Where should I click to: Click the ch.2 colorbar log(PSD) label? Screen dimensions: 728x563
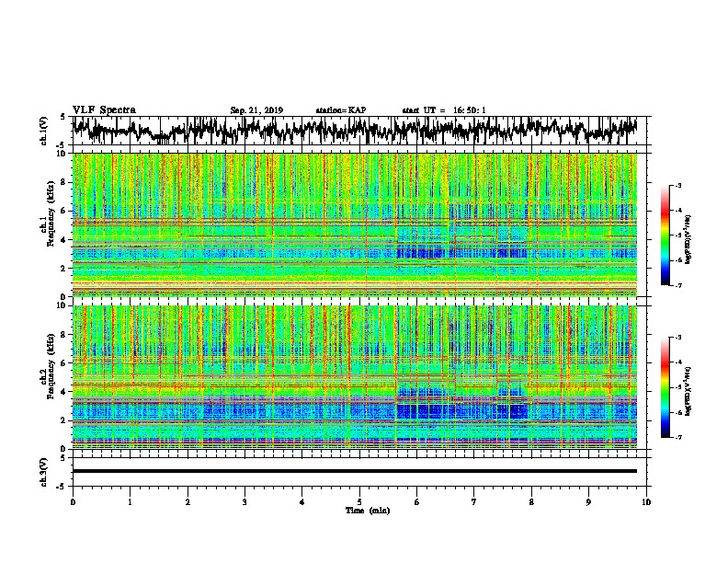pos(688,391)
